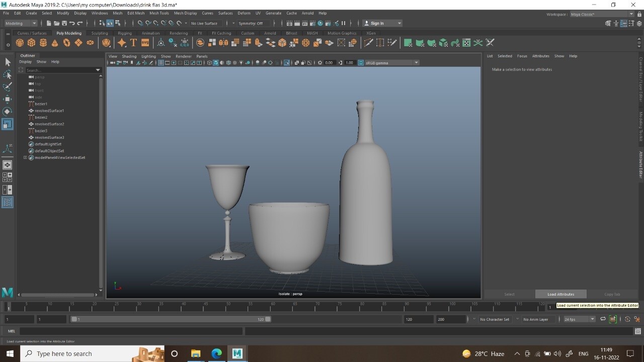The height and width of the screenshot is (362, 644).
Task: Click the save scene icon
Action: [x=64, y=23]
